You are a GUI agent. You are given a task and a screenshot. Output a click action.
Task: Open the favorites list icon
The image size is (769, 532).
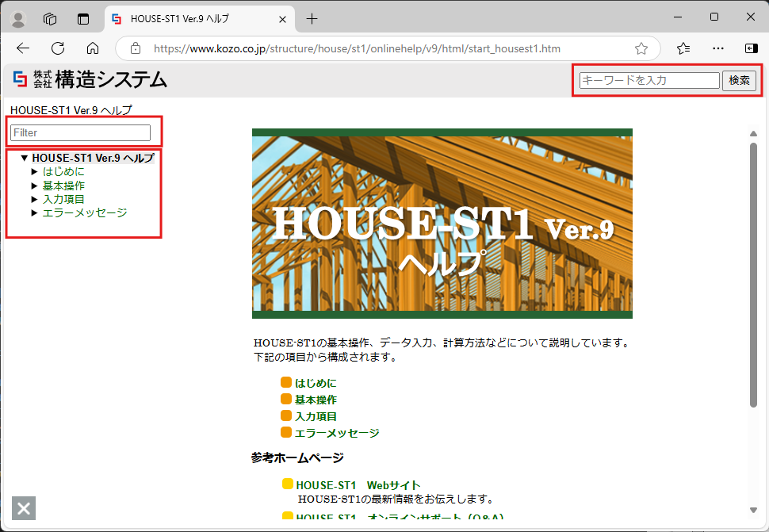coord(683,48)
